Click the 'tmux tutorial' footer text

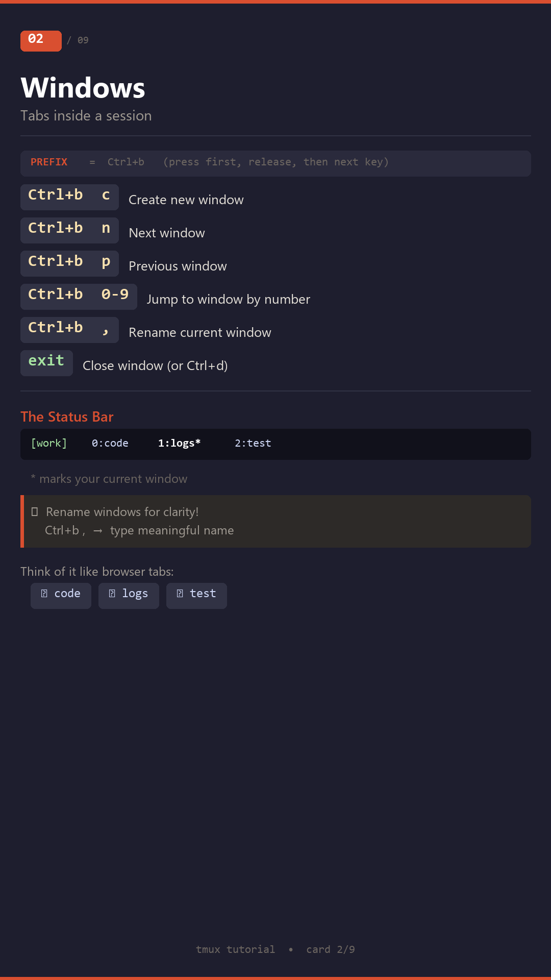tap(235, 949)
